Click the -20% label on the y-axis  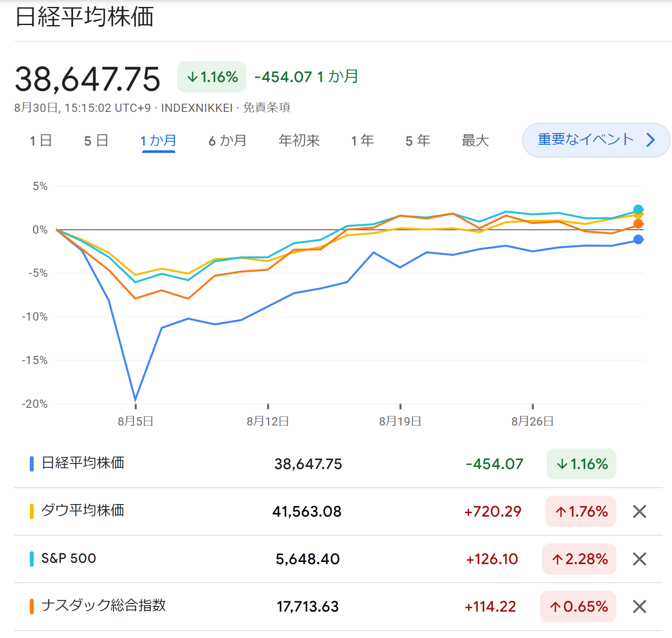[35, 404]
